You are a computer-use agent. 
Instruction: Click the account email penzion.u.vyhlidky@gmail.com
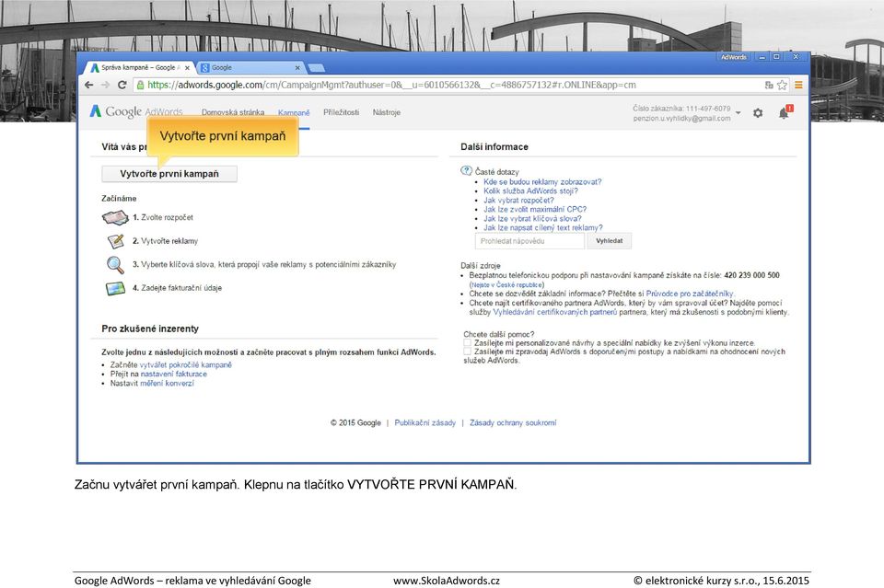coord(681,119)
